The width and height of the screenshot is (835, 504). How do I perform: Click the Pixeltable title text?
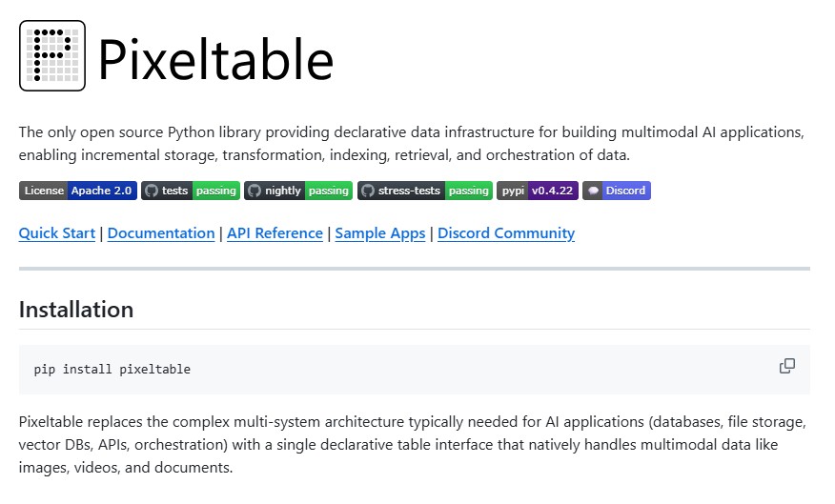point(215,59)
